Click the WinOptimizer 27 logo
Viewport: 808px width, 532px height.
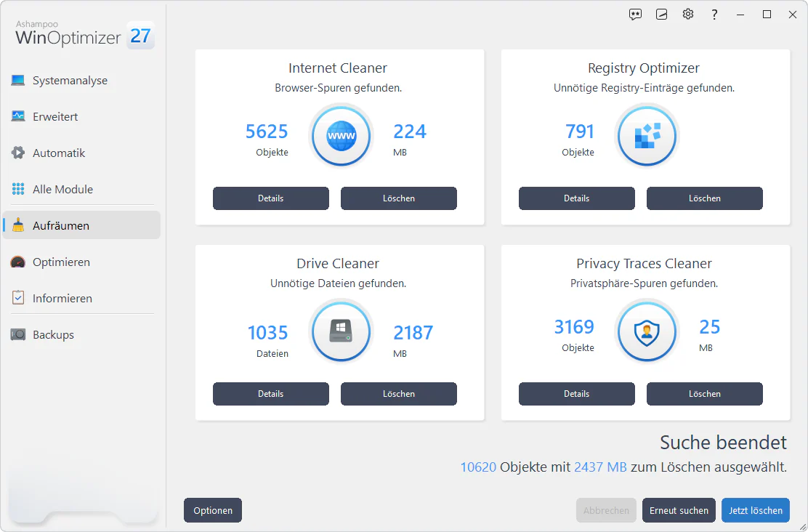pyautogui.click(x=85, y=35)
